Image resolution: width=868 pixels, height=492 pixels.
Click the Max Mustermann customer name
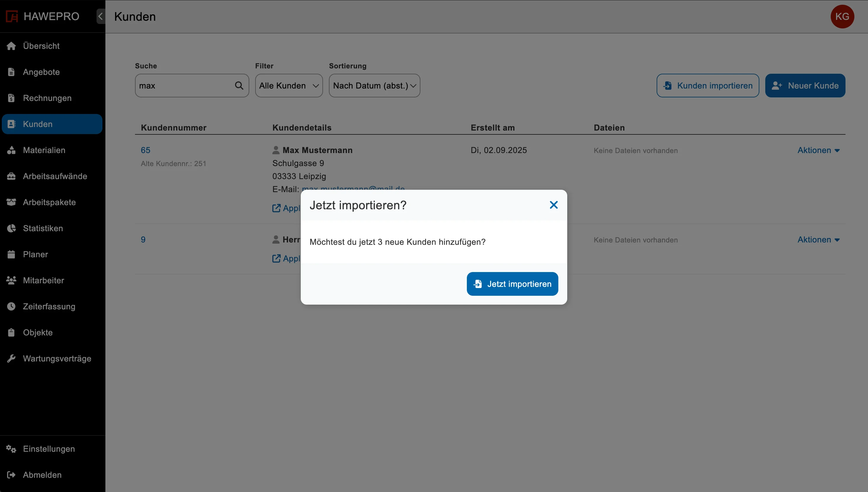[317, 150]
